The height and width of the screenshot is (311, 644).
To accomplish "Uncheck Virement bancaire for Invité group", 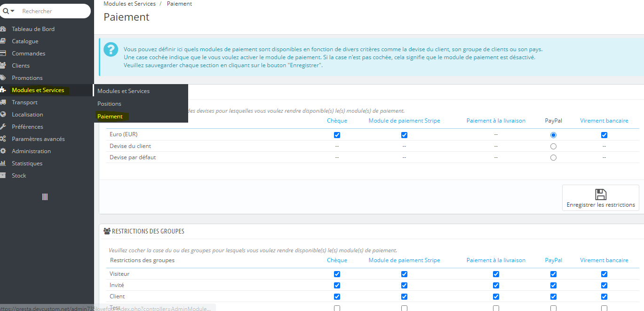I will click(x=604, y=285).
